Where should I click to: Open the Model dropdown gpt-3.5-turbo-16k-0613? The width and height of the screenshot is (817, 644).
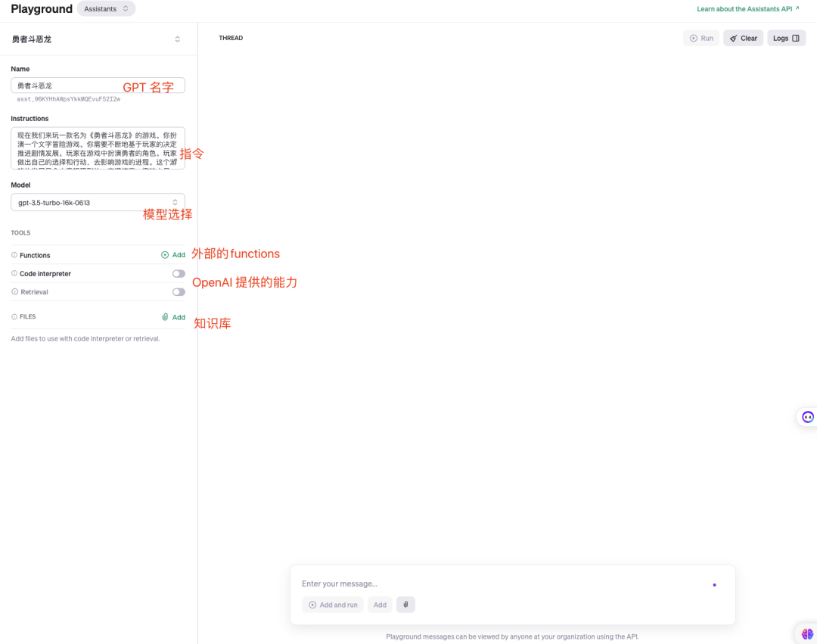(98, 202)
